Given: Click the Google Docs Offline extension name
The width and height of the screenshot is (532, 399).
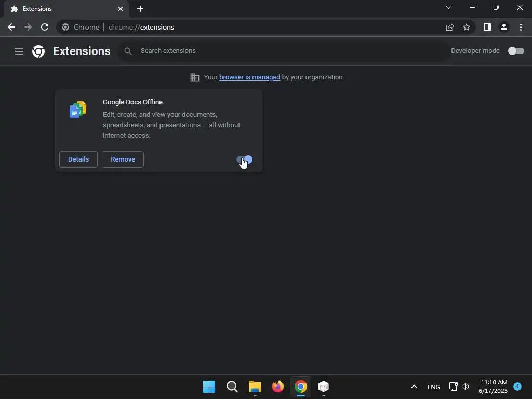Looking at the screenshot, I should [x=132, y=102].
